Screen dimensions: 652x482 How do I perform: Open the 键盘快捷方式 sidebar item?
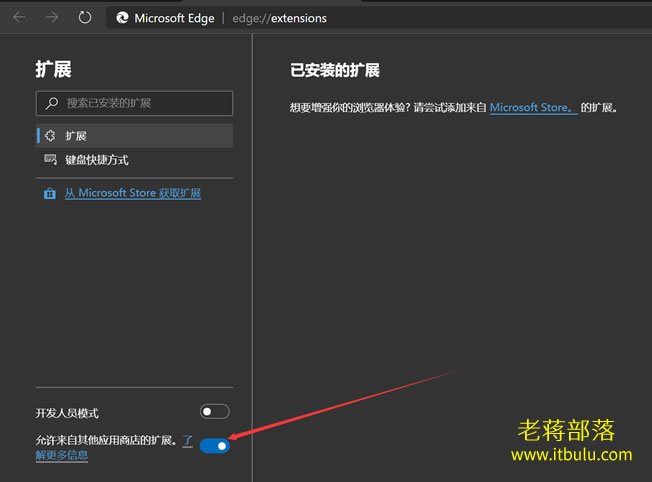(x=135, y=160)
